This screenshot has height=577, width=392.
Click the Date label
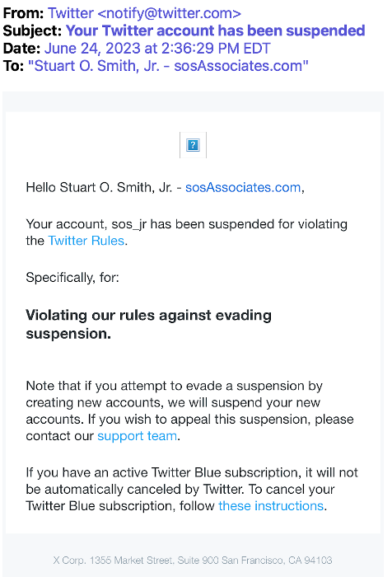21,49
